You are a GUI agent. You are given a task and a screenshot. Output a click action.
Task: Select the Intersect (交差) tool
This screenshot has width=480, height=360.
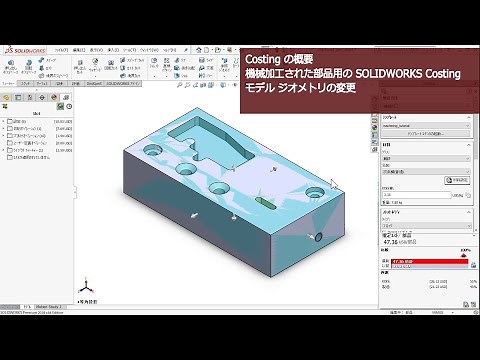pyautogui.click(x=206, y=68)
